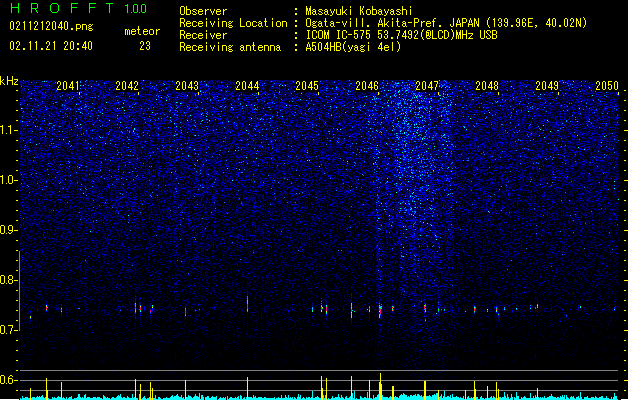Click the 0.7 kHz axis label

pyautogui.click(x=9, y=330)
